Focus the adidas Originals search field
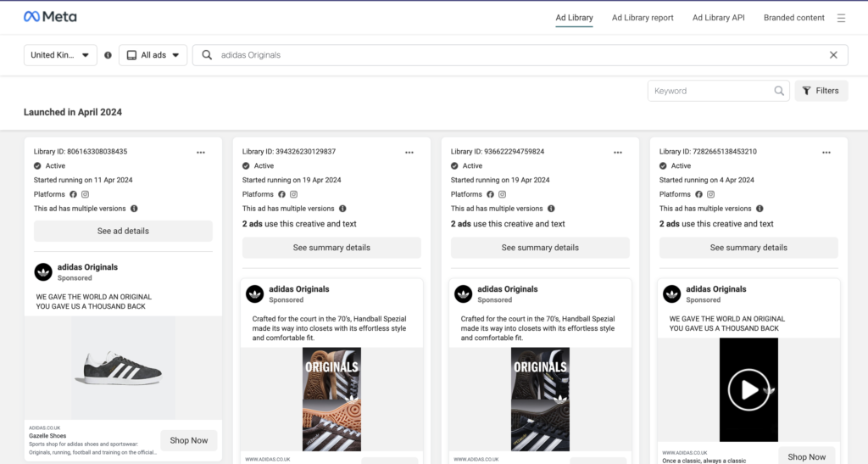The image size is (868, 464). (520, 55)
